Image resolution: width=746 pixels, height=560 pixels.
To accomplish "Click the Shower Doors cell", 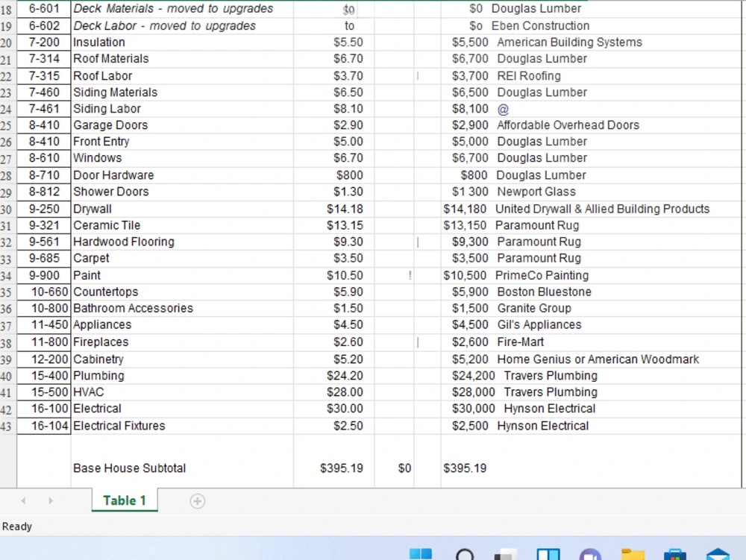I will click(x=182, y=192).
